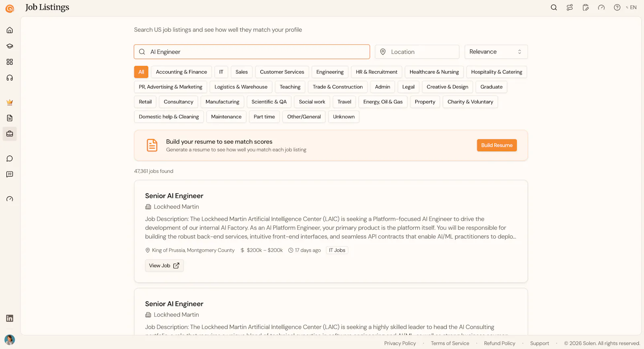Filter by Teaching category

[290, 87]
